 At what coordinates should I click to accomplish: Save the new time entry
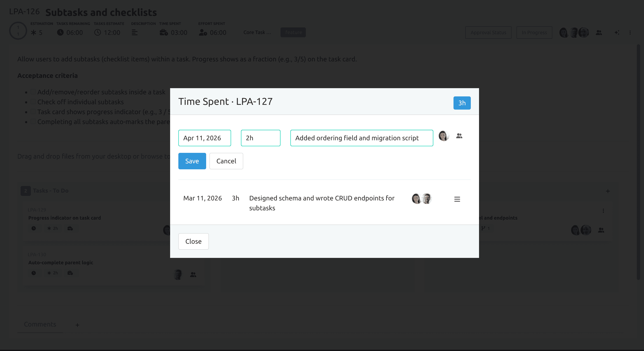click(192, 161)
